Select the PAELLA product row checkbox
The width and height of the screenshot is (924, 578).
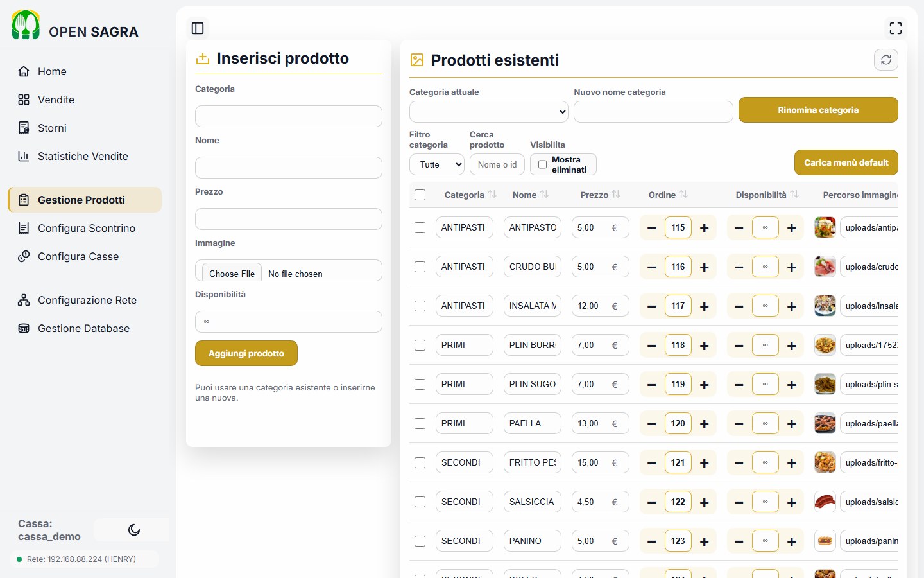(420, 423)
